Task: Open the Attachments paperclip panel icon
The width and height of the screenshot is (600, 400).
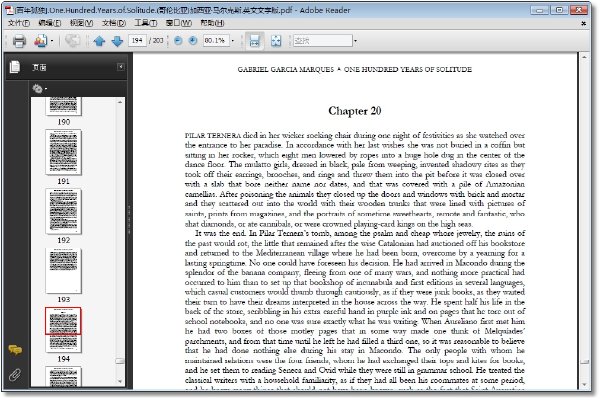Action: (x=15, y=374)
